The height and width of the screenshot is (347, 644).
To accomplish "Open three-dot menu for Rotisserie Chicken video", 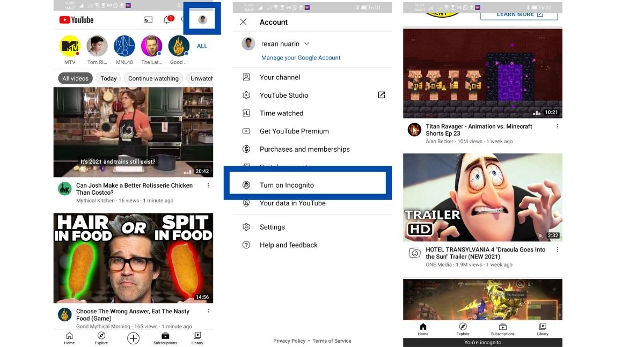I will click(x=208, y=186).
